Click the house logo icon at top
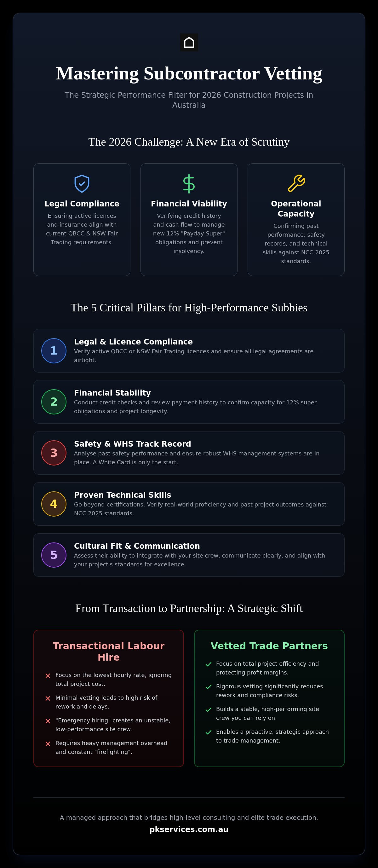378x868 pixels. point(189,43)
